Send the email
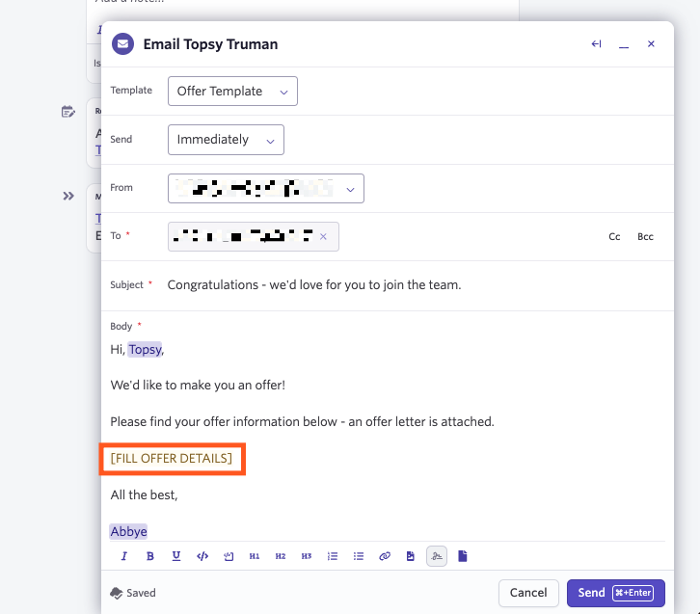Image resolution: width=700 pixels, height=614 pixels. [x=616, y=593]
